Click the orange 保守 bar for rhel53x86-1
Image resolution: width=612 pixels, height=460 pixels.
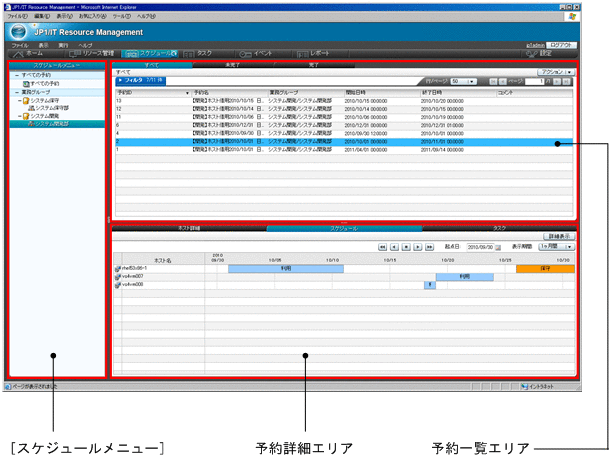[545, 269]
